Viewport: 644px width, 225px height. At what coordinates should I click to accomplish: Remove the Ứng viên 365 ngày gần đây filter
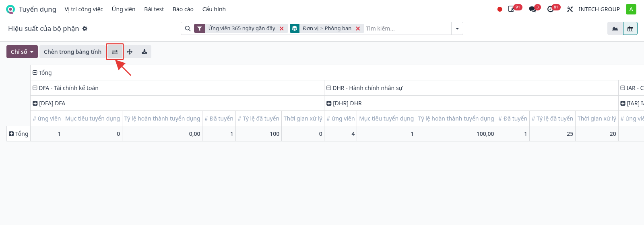click(x=282, y=29)
